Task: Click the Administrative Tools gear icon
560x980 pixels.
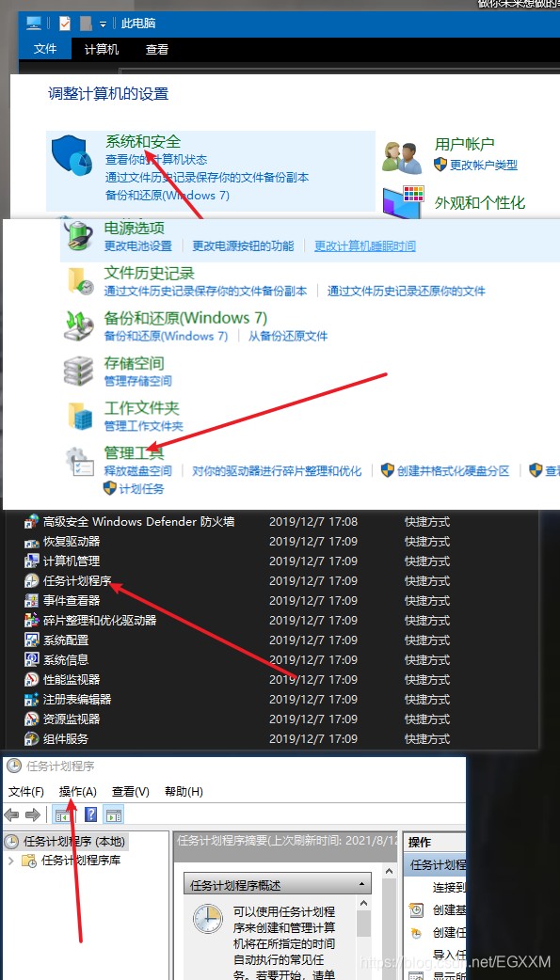Action: point(80,462)
